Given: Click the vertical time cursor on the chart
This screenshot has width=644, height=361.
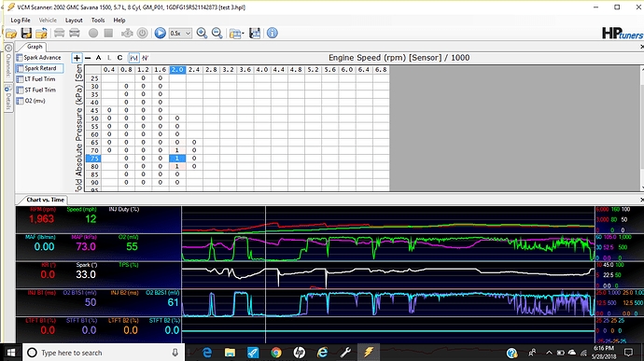Looking at the screenshot, I should point(265,274).
